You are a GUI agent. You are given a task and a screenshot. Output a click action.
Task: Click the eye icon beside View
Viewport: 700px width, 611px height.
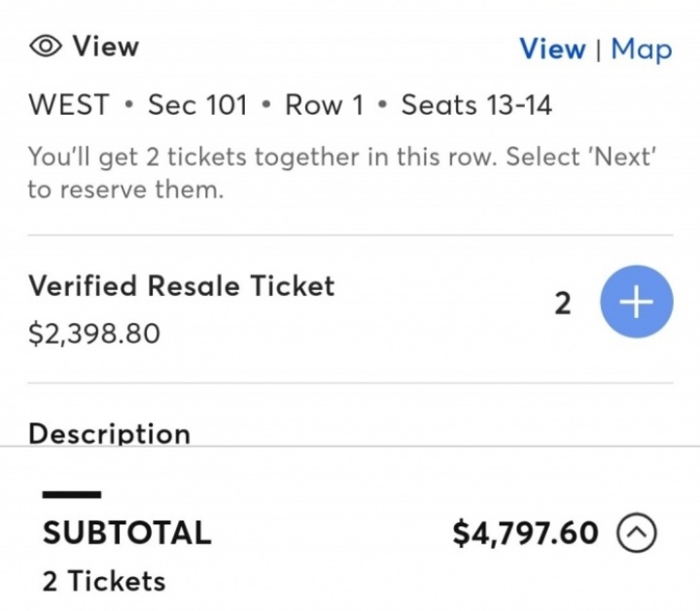pos(47,46)
